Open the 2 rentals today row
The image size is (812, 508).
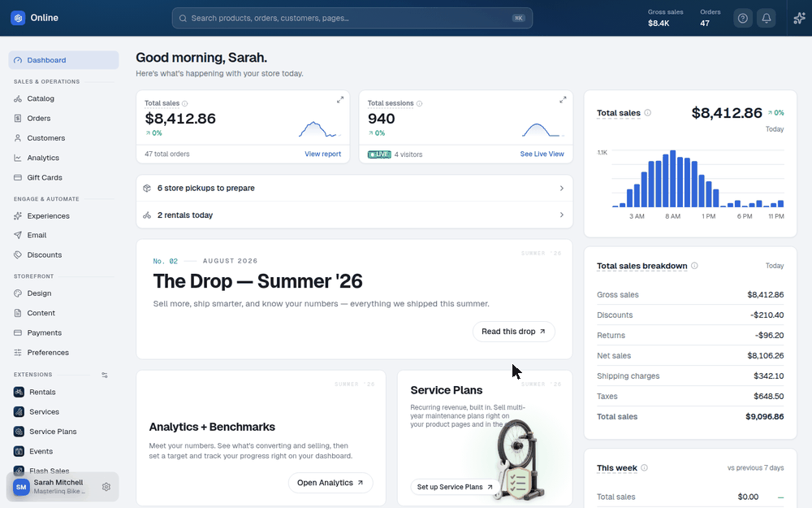(x=354, y=215)
